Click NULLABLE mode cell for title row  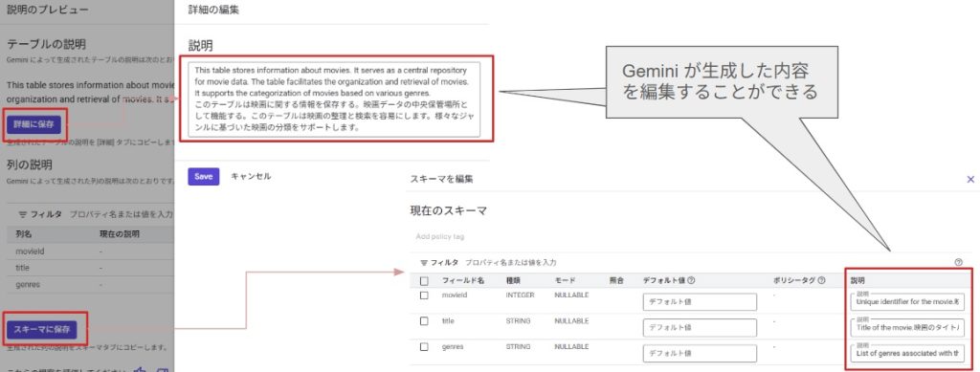pyautogui.click(x=571, y=320)
